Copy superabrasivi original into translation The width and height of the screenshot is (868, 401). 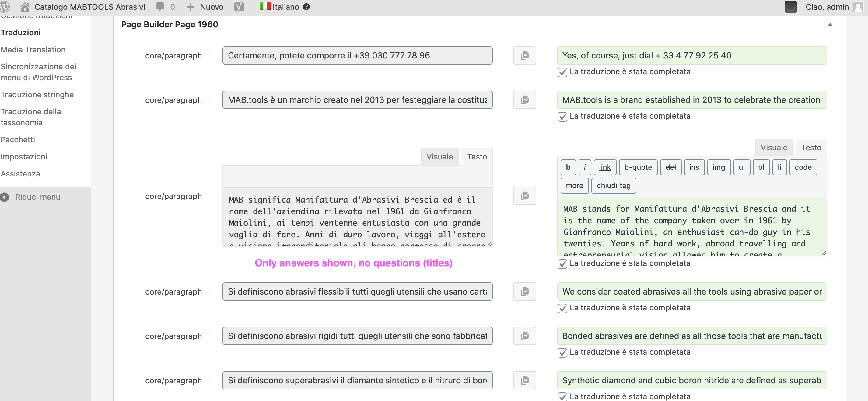pos(524,380)
